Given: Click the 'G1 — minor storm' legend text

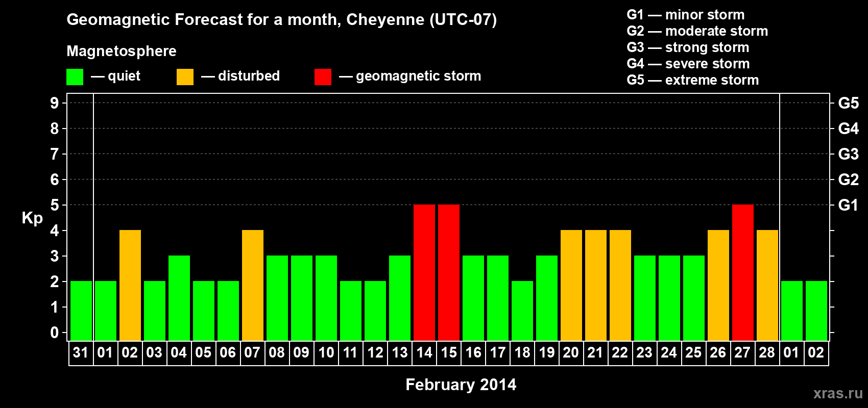Looking at the screenshot, I should [x=686, y=15].
